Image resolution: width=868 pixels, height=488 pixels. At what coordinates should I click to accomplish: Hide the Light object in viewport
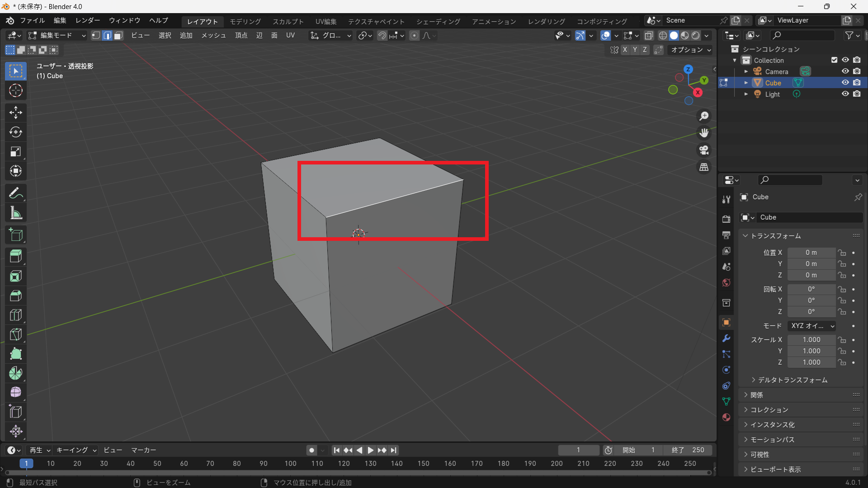coord(845,94)
